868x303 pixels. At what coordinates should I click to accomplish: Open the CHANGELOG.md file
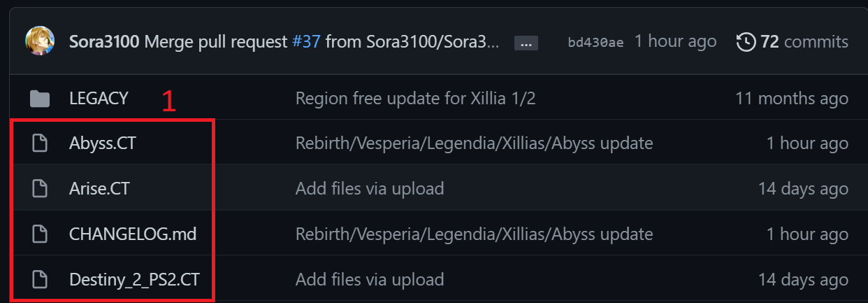[133, 234]
